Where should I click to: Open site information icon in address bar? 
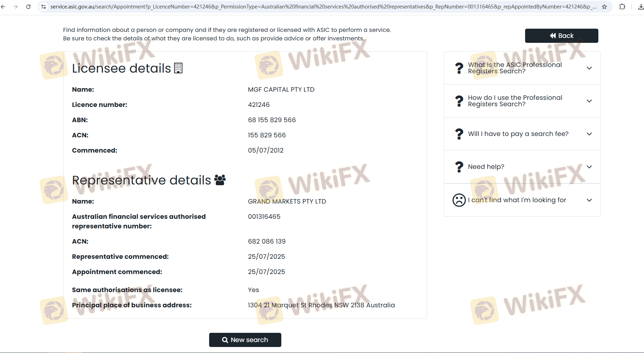pyautogui.click(x=44, y=7)
